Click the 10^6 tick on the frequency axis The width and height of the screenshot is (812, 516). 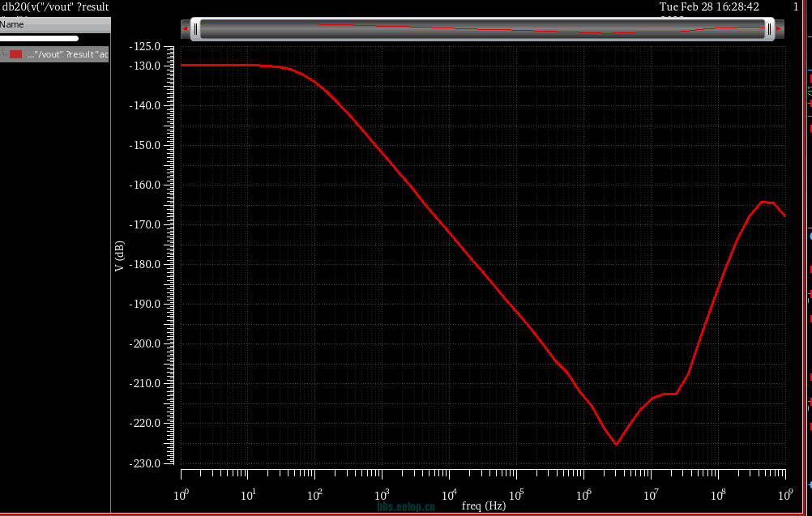coord(583,493)
